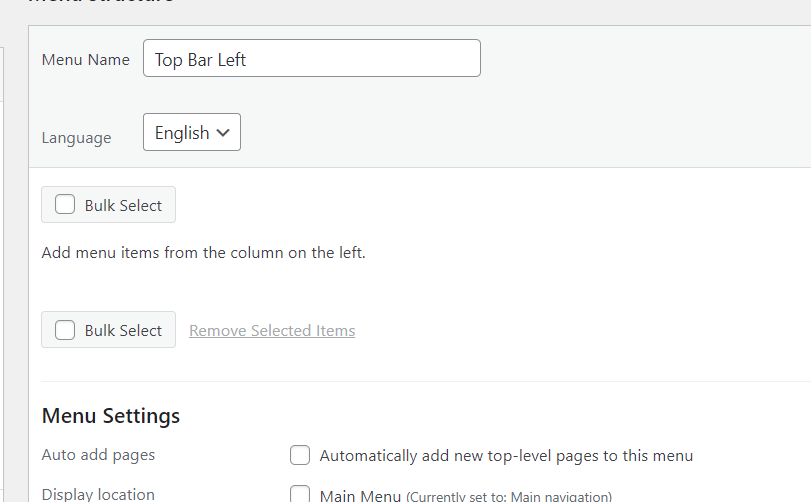Click the Display location row label
811x502 pixels.
pos(98,494)
